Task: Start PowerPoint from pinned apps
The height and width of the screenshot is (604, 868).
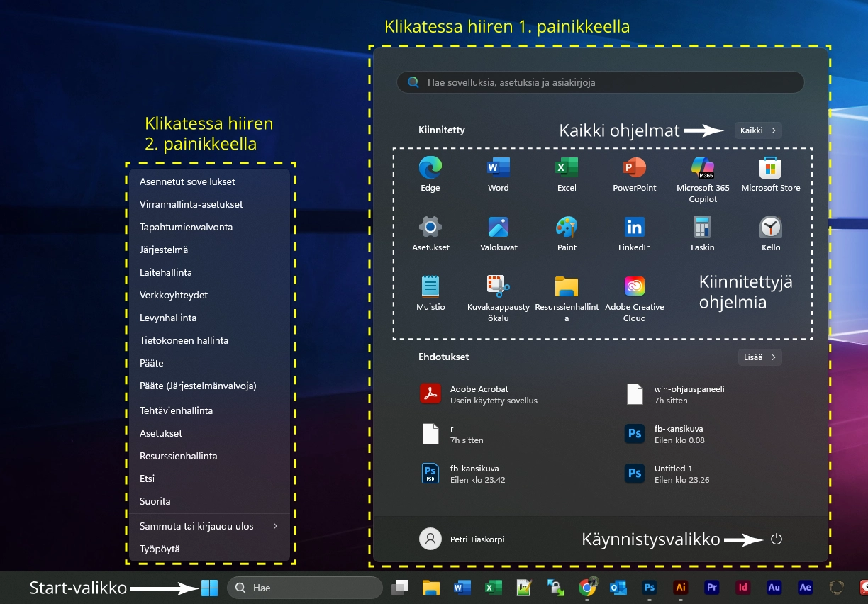Action: pyautogui.click(x=634, y=169)
